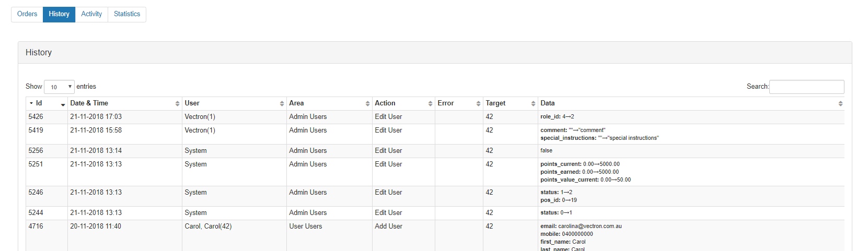Click sort arrows in Action column header

click(430, 104)
